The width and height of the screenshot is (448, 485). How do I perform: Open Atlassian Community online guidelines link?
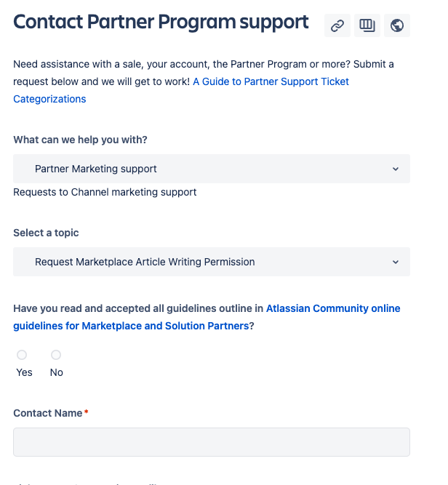333,308
